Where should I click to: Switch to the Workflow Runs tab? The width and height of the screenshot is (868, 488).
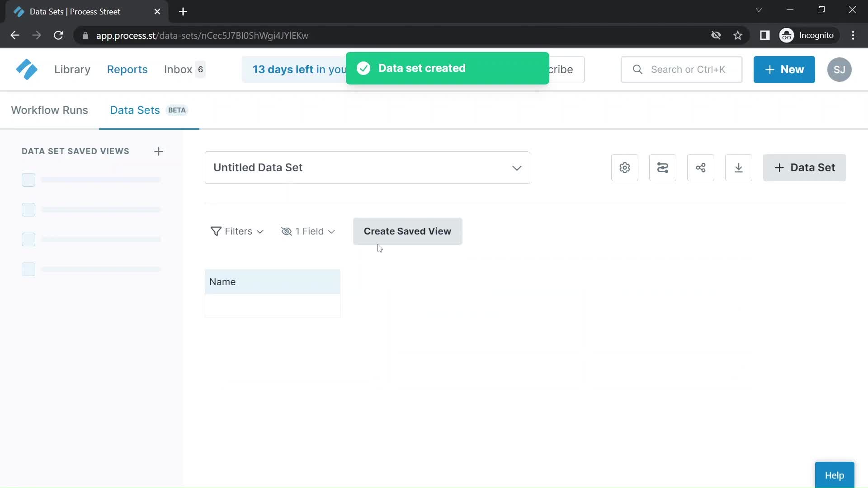coord(49,110)
